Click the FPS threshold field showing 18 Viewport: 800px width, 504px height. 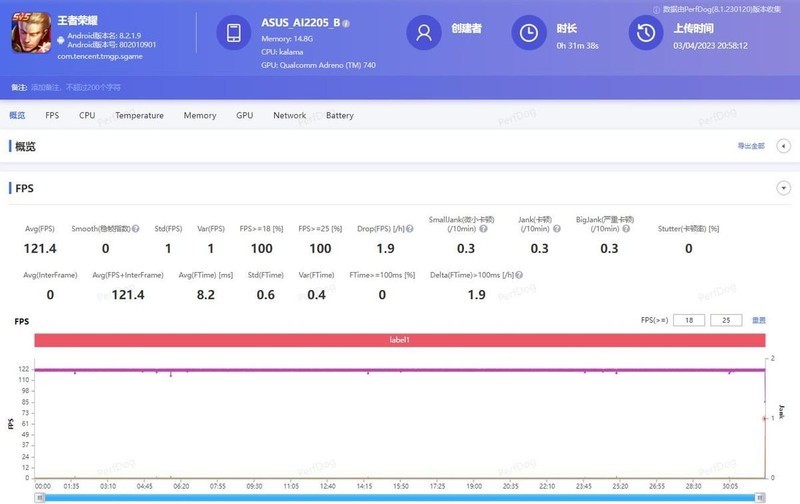(x=689, y=320)
